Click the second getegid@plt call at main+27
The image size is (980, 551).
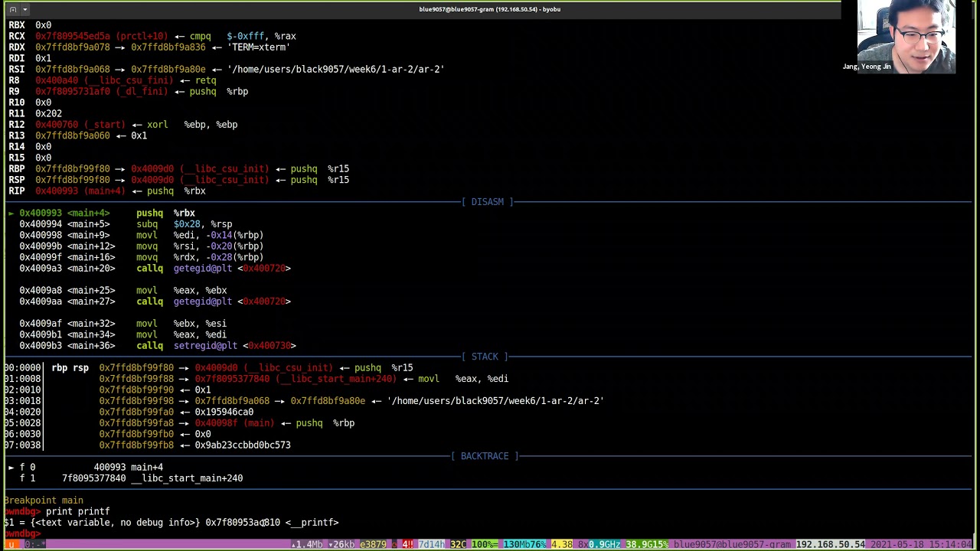click(x=155, y=301)
